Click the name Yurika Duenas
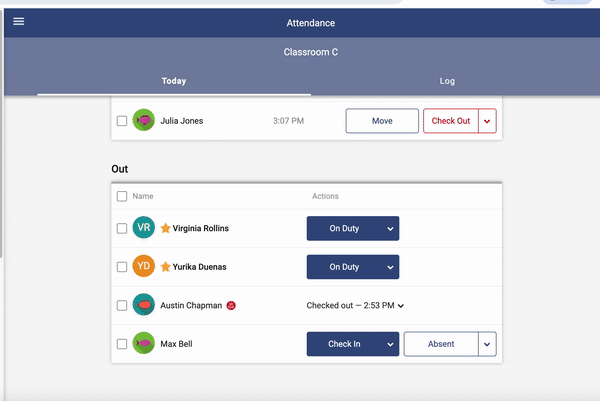 199,267
